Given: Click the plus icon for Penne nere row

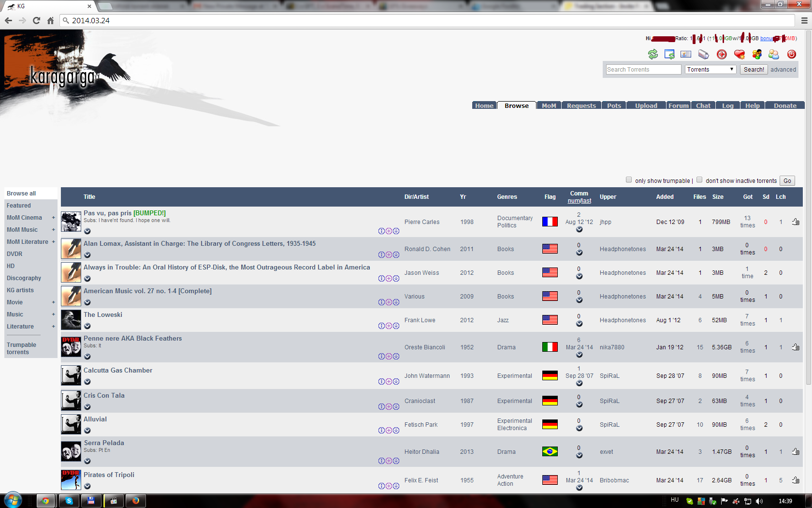Looking at the screenshot, I should (x=389, y=356).
